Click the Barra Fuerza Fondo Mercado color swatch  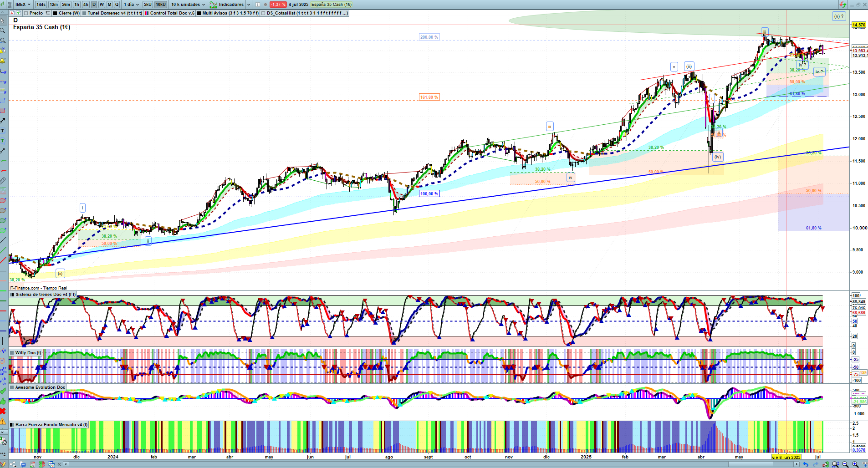click(12, 425)
